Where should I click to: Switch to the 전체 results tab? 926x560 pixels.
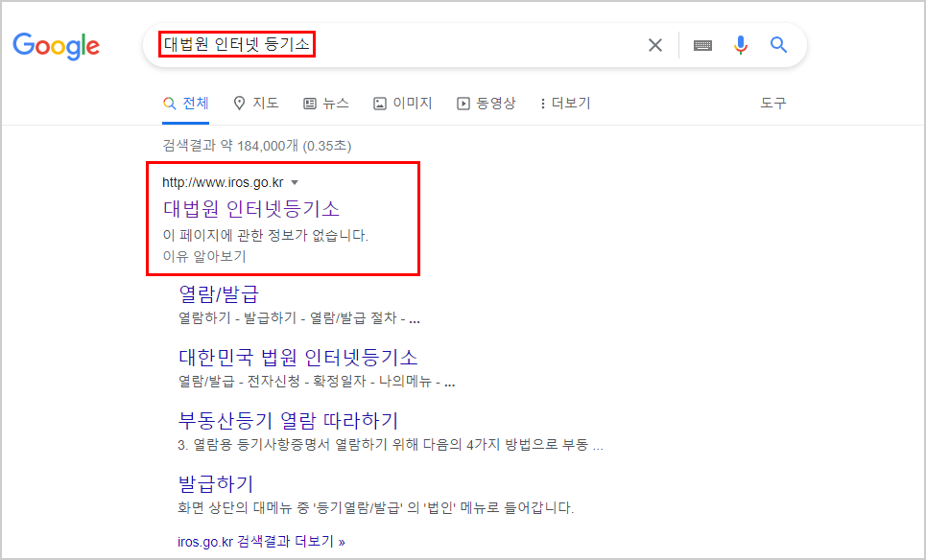coord(185,103)
